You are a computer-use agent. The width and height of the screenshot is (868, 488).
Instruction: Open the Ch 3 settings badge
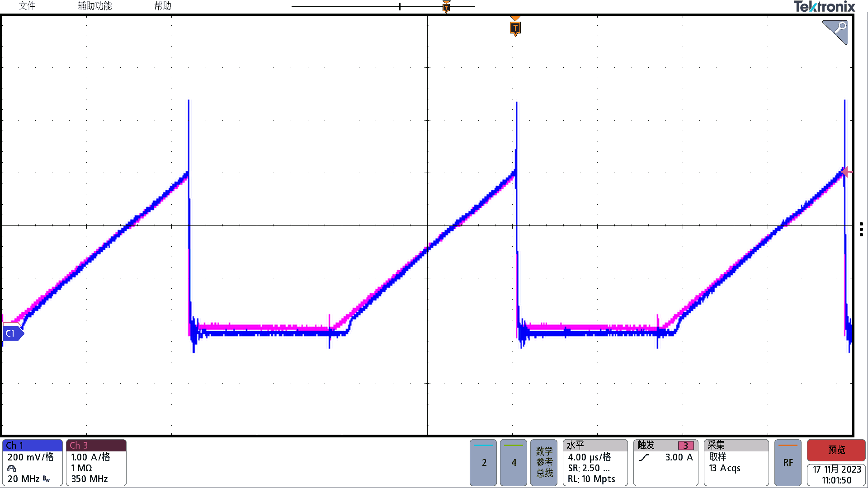pyautogui.click(x=96, y=463)
